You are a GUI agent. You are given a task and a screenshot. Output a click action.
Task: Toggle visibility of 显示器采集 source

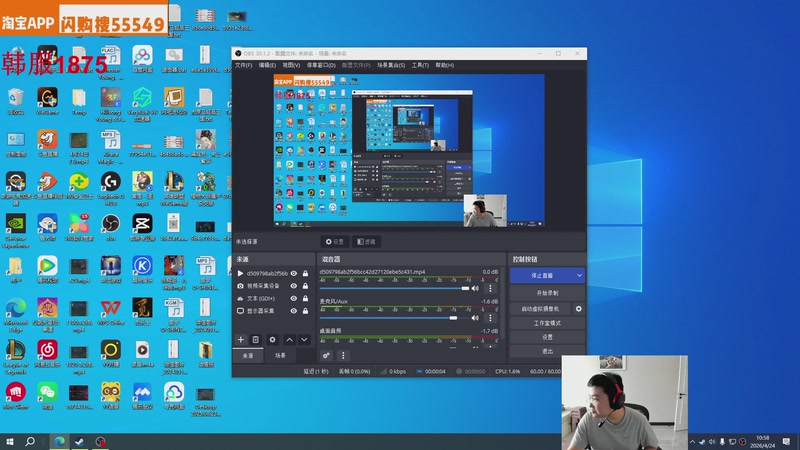pos(294,310)
